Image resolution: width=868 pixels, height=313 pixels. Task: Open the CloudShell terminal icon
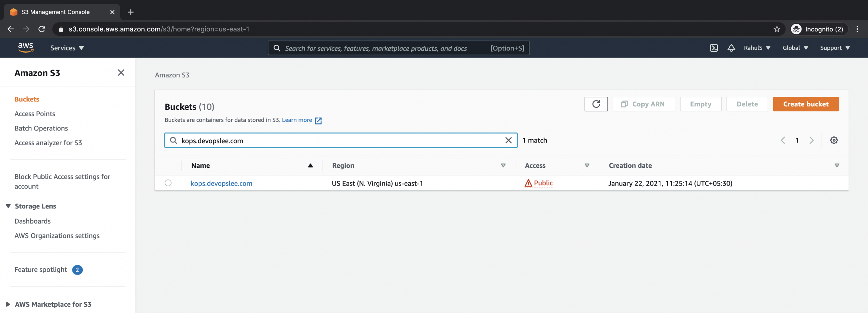point(714,48)
